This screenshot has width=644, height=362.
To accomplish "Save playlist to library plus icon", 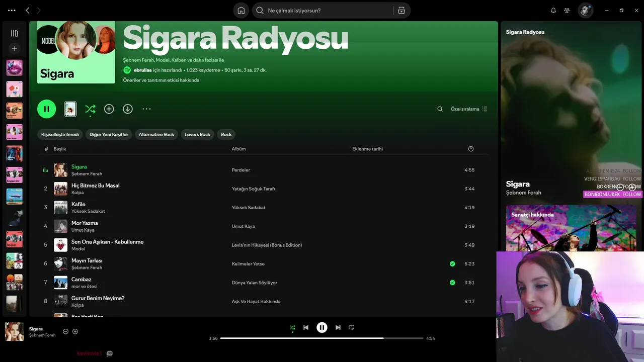I will click(109, 109).
